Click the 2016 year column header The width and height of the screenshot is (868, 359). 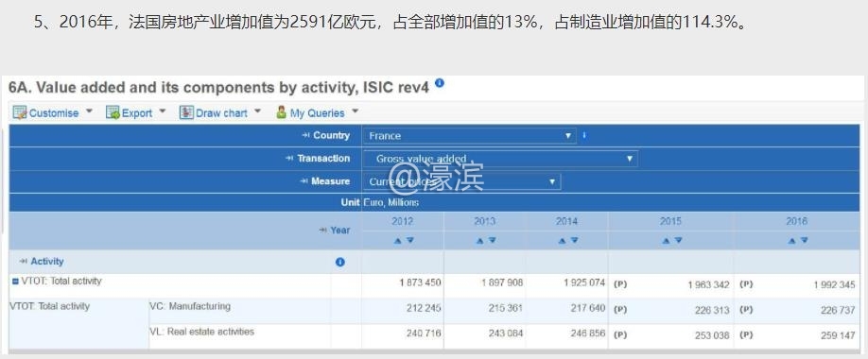[x=796, y=221]
